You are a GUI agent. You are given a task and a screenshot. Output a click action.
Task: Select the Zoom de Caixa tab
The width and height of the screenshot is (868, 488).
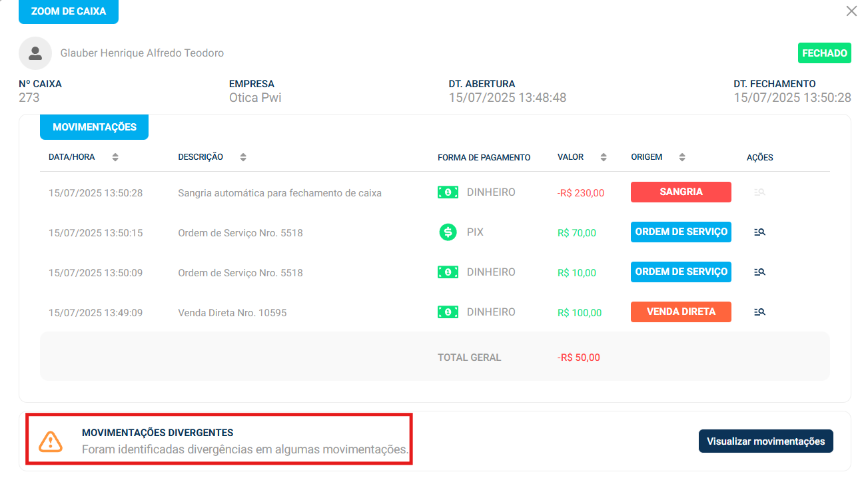pyautogui.click(x=69, y=11)
